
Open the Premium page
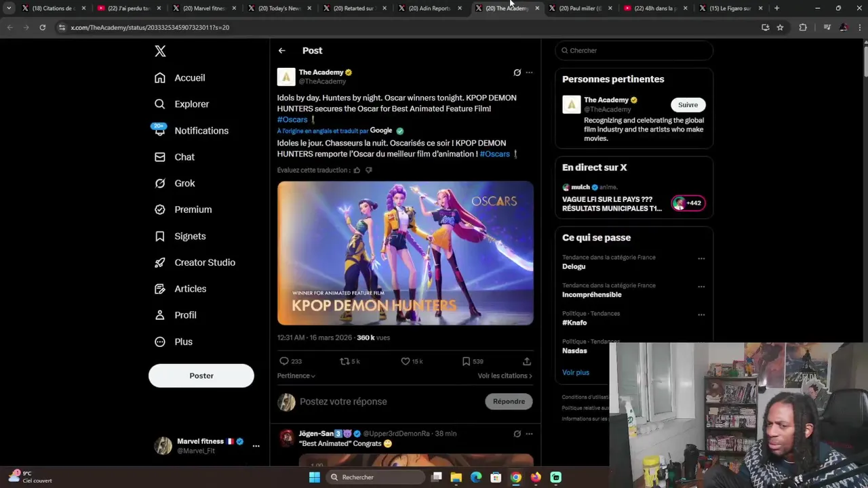click(x=183, y=210)
